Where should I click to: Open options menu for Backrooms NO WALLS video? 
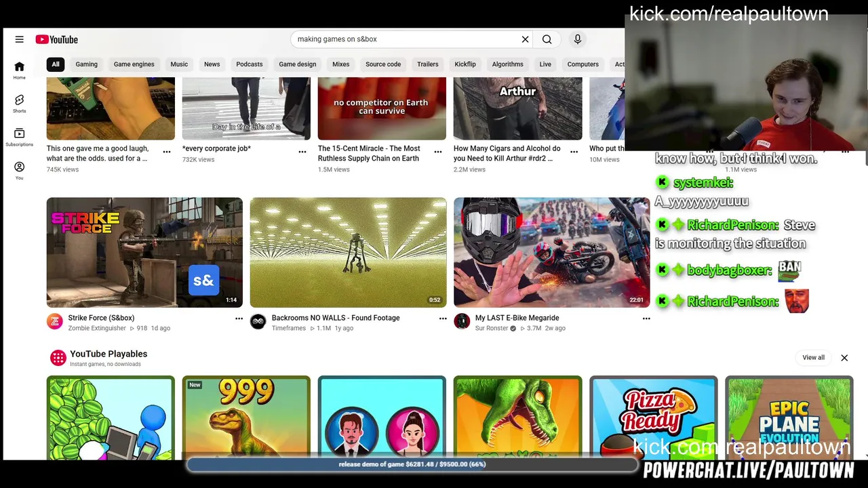[443, 319]
